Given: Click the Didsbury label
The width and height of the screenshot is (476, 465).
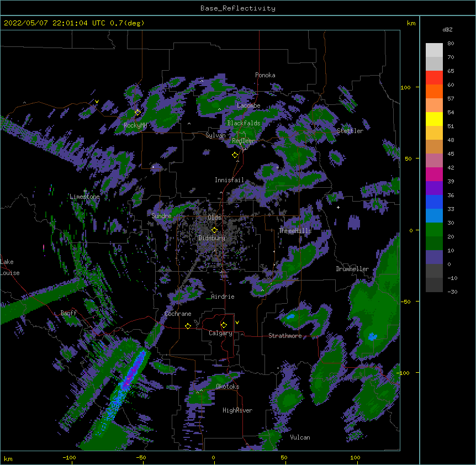Looking at the screenshot, I should pos(212,238).
